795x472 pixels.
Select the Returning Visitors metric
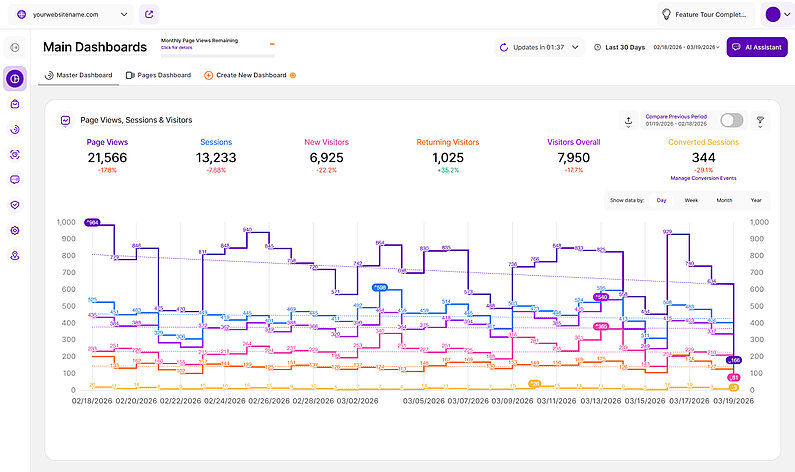447,142
